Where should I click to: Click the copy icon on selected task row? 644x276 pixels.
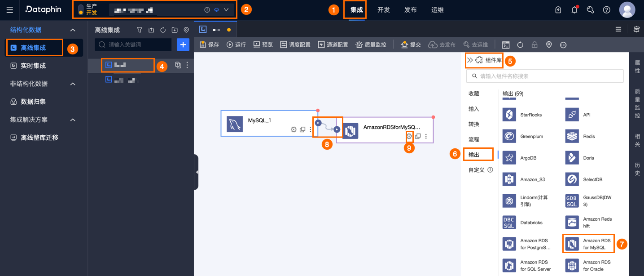pyautogui.click(x=178, y=65)
